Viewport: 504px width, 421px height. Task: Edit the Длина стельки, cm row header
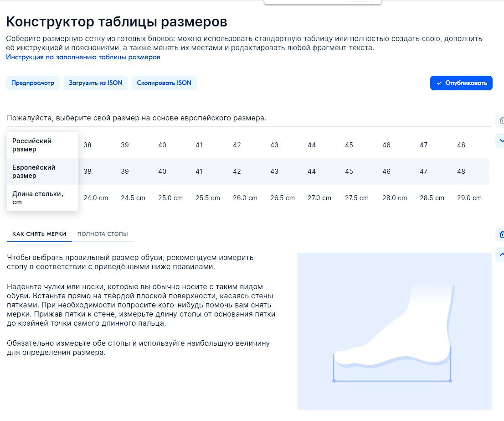42,198
